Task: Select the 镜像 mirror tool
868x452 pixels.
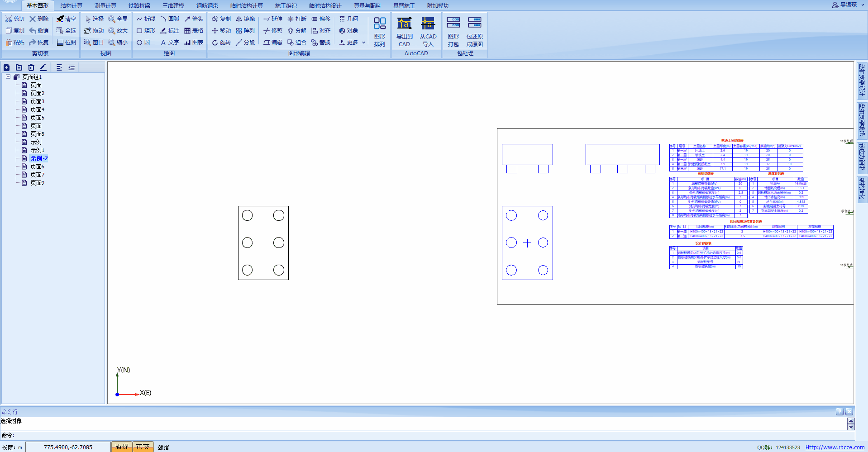Action: [245, 19]
